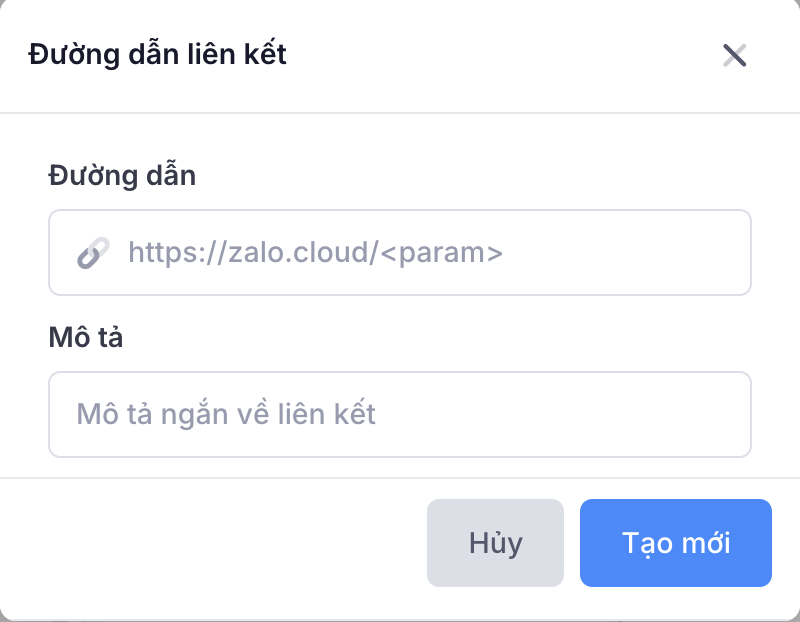The image size is (800, 622).
Task: Click the gray Hủy cancel button
Action: (x=495, y=543)
